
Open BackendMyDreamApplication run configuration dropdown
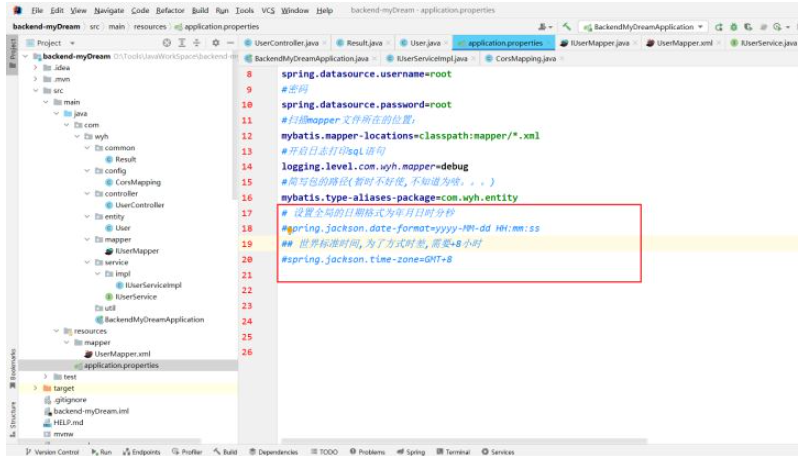pos(645,27)
